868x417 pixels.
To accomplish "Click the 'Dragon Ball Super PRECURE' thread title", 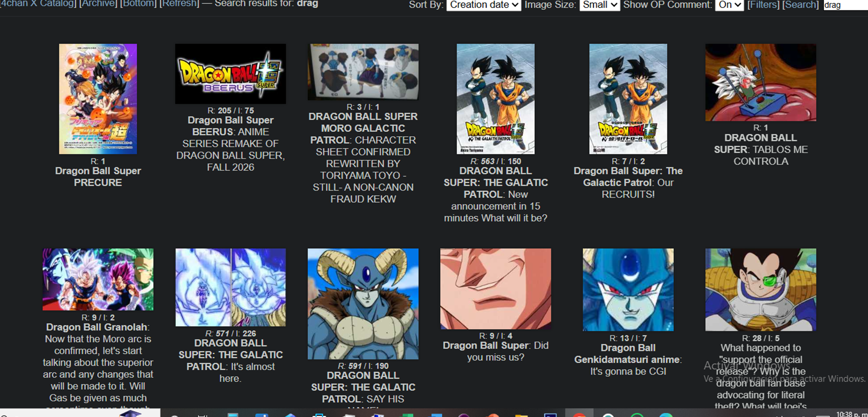I will (98, 177).
